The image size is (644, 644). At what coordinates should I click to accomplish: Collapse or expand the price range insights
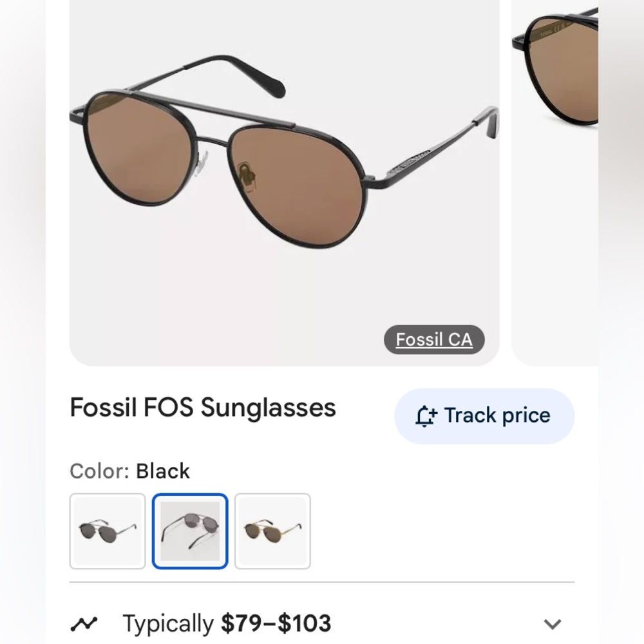tap(552, 623)
